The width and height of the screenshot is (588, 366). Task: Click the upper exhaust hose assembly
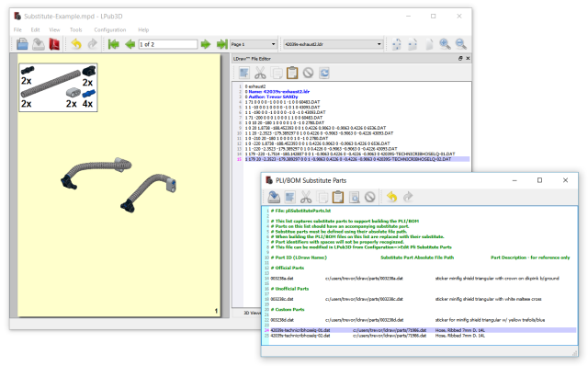96,173
